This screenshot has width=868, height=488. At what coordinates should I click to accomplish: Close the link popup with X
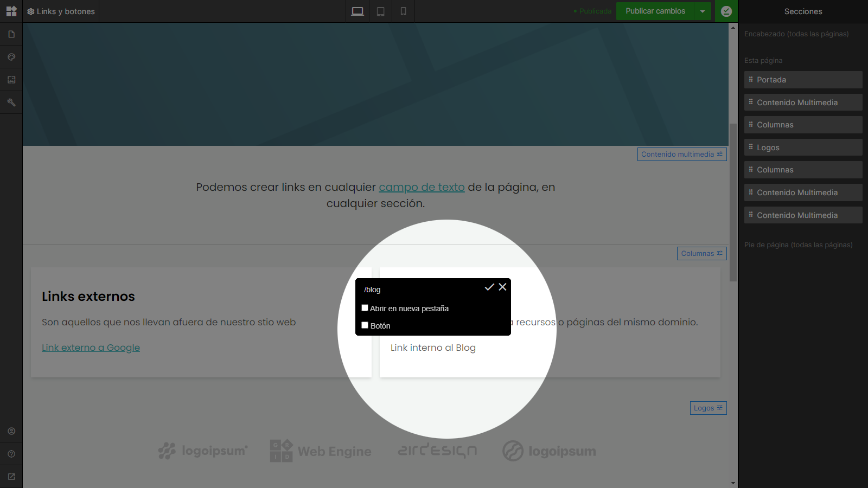[503, 287]
